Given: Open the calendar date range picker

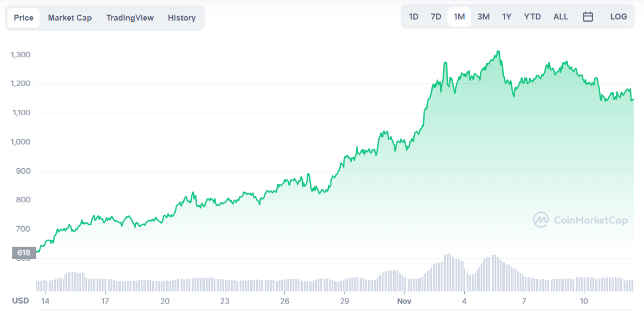Looking at the screenshot, I should click(x=588, y=17).
